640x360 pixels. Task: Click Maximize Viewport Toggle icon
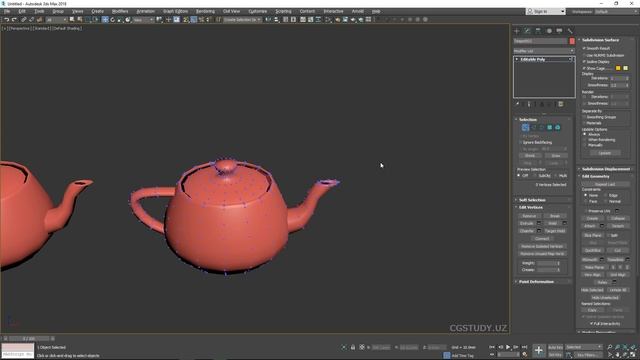pyautogui.click(x=633, y=355)
